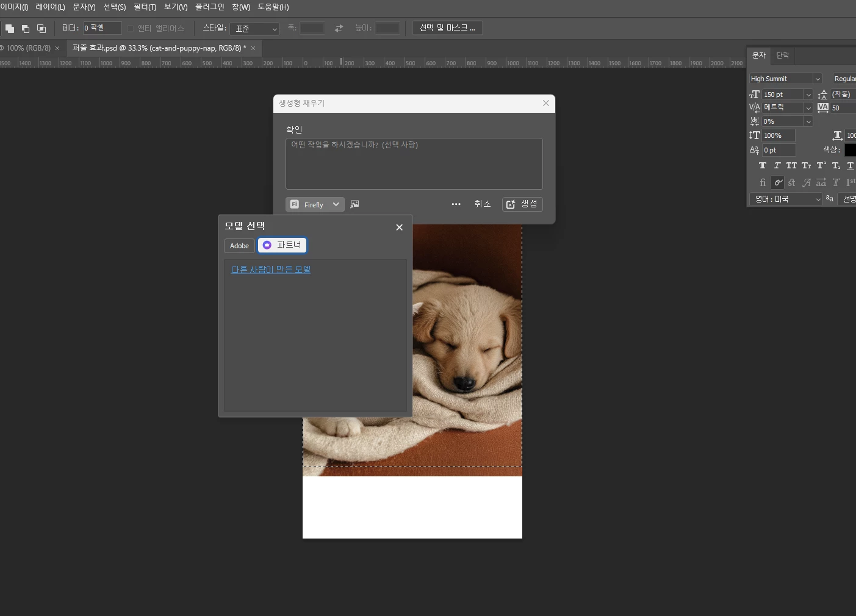Click titling alternates outlined T icon
Image resolution: width=856 pixels, height=616 pixels.
[x=836, y=182]
